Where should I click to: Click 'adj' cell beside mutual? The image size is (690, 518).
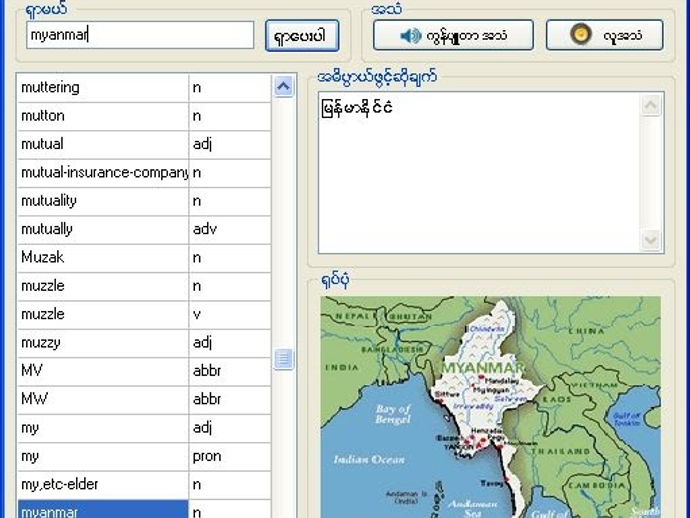pyautogui.click(x=230, y=144)
